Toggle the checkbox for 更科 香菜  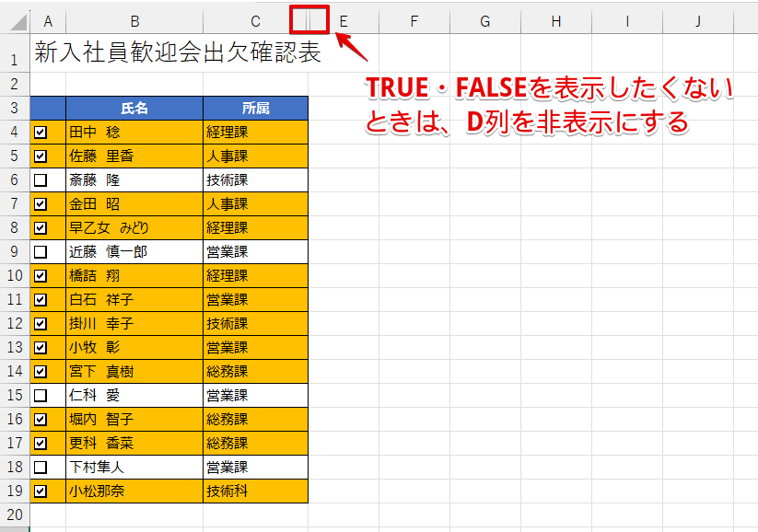point(41,443)
